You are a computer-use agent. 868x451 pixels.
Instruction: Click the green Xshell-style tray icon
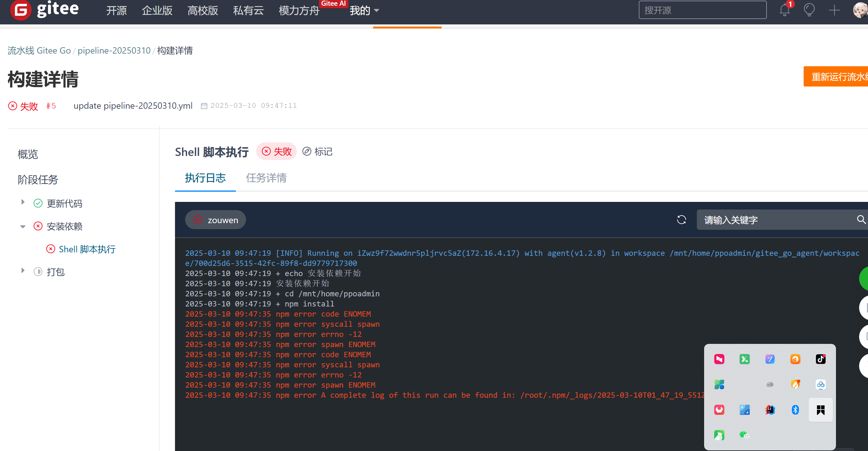[744, 359]
